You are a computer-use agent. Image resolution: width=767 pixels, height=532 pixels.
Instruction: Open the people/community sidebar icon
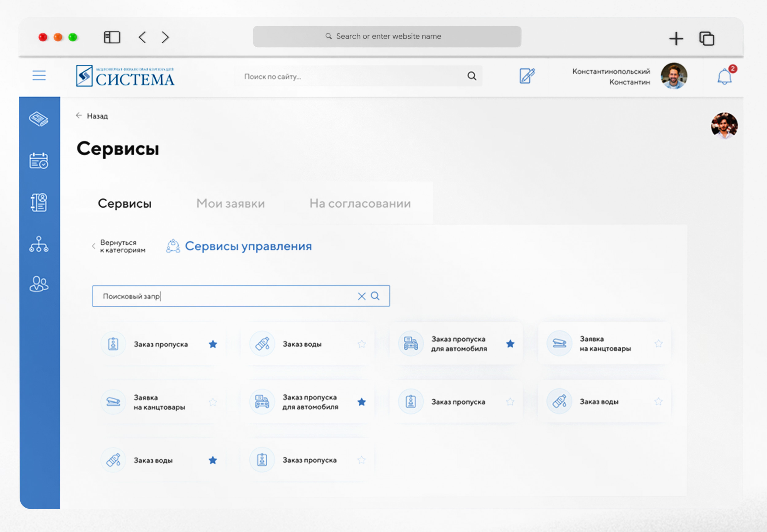pos(39,284)
